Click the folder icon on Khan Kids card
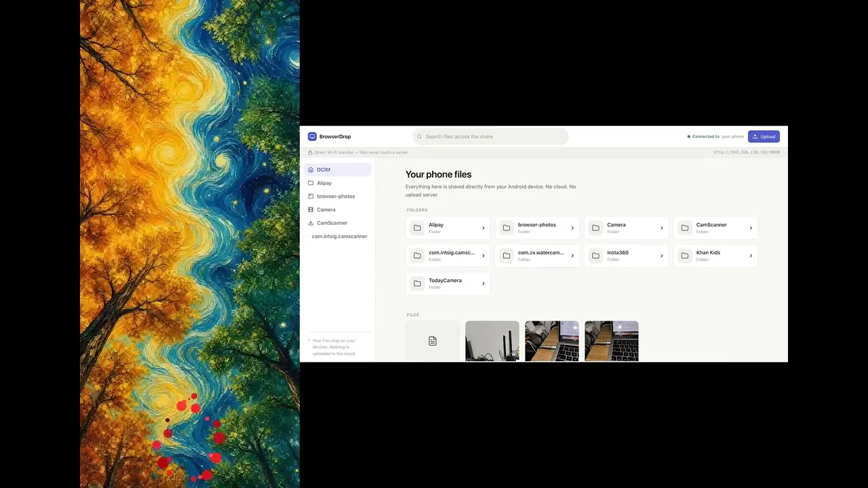 [x=685, y=256]
